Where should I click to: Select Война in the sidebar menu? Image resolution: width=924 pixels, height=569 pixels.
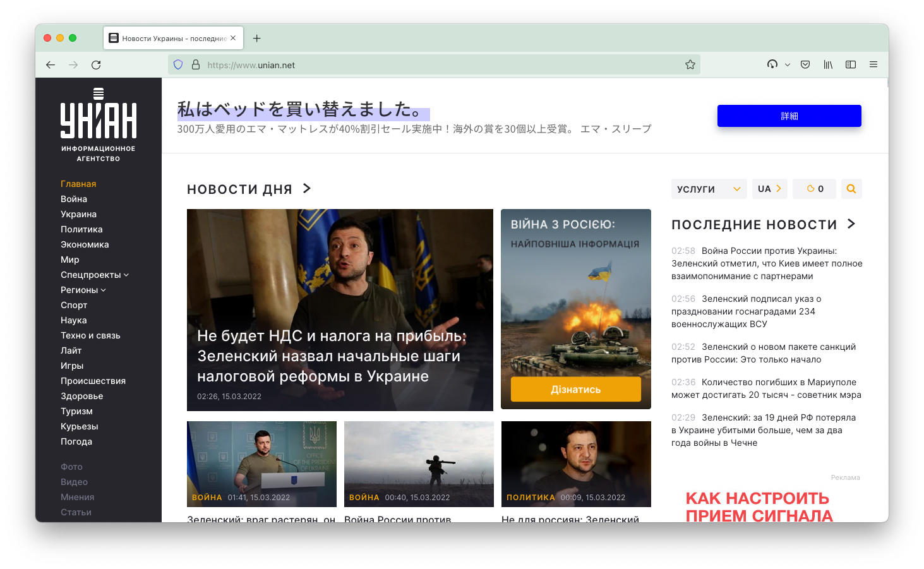tap(73, 198)
